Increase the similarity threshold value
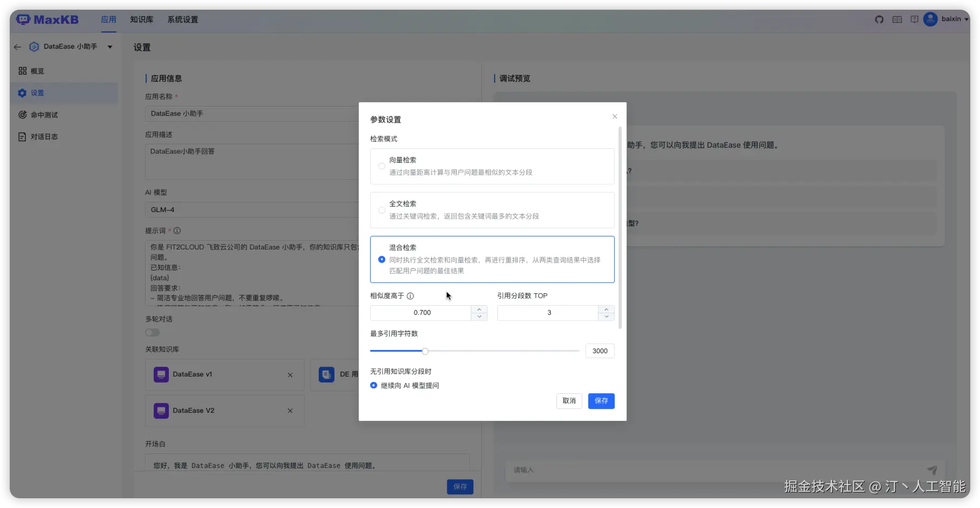This screenshot has height=508, width=980. 479,309
